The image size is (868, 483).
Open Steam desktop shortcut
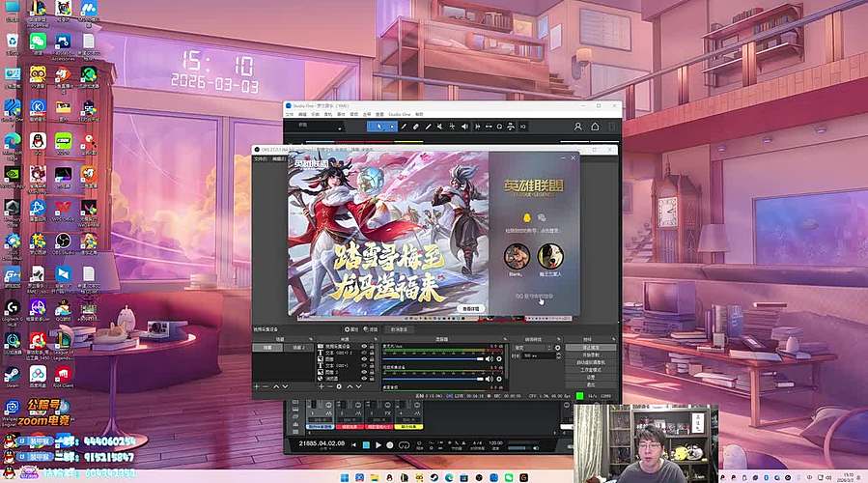13,375
